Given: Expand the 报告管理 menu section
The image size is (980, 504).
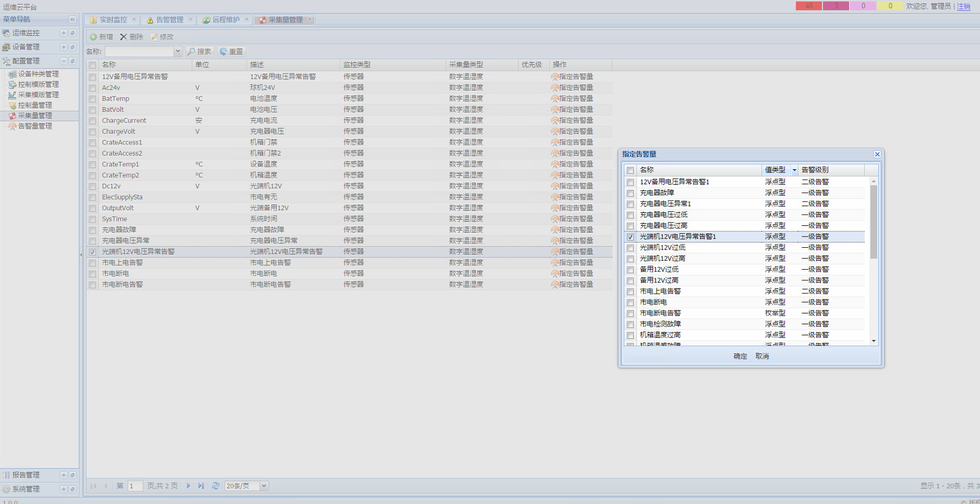Looking at the screenshot, I should point(64,475).
